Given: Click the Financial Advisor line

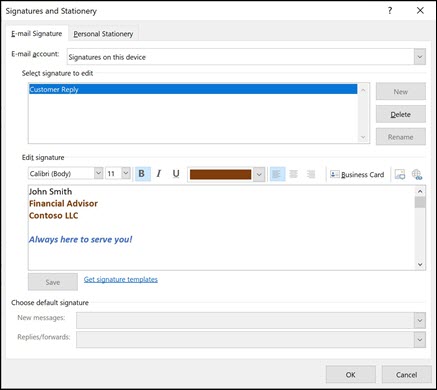Looking at the screenshot, I should (63, 204).
